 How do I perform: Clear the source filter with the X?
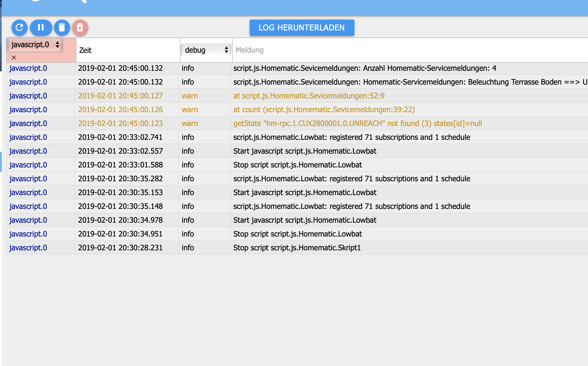14,58
